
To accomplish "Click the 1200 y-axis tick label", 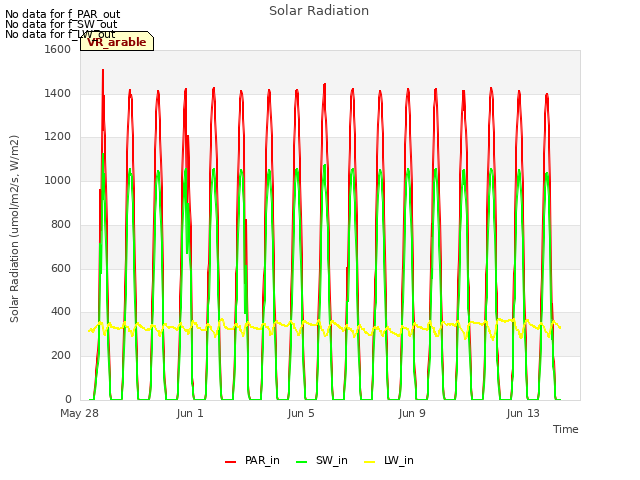I will click(x=58, y=137).
